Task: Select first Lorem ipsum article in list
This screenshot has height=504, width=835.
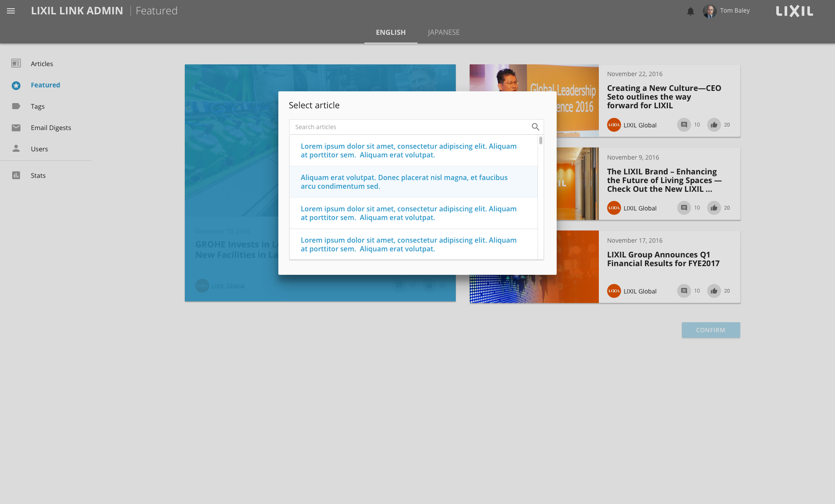Action: pyautogui.click(x=414, y=150)
